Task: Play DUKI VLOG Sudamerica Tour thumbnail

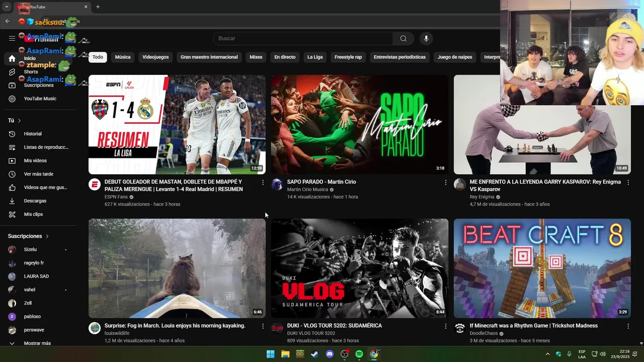Action: pyautogui.click(x=360, y=268)
